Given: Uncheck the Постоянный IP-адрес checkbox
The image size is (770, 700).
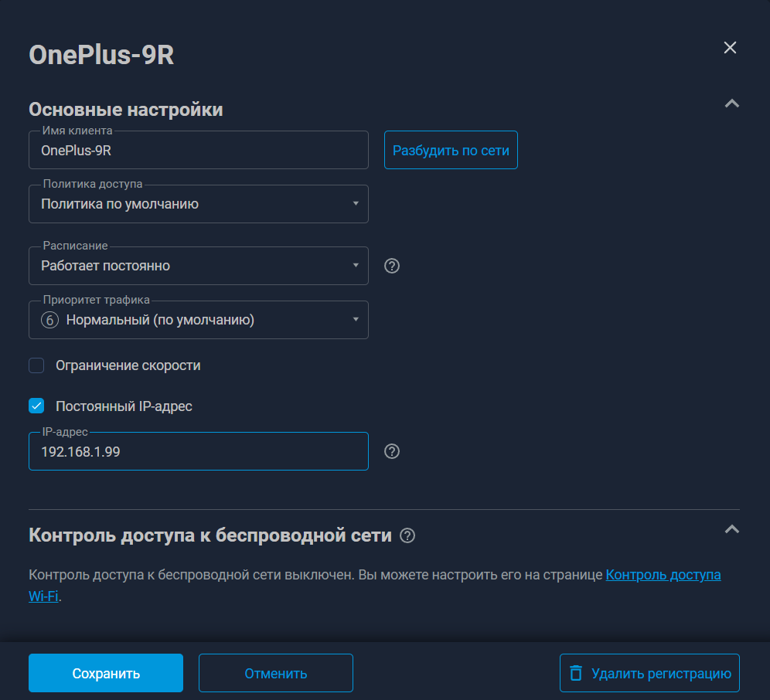Looking at the screenshot, I should tap(36, 406).
